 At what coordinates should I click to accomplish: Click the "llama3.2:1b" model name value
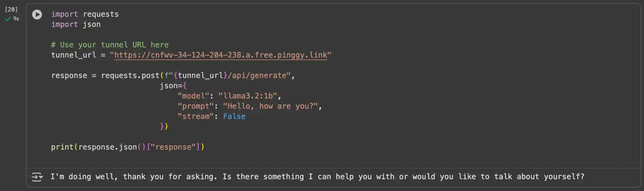click(x=248, y=96)
